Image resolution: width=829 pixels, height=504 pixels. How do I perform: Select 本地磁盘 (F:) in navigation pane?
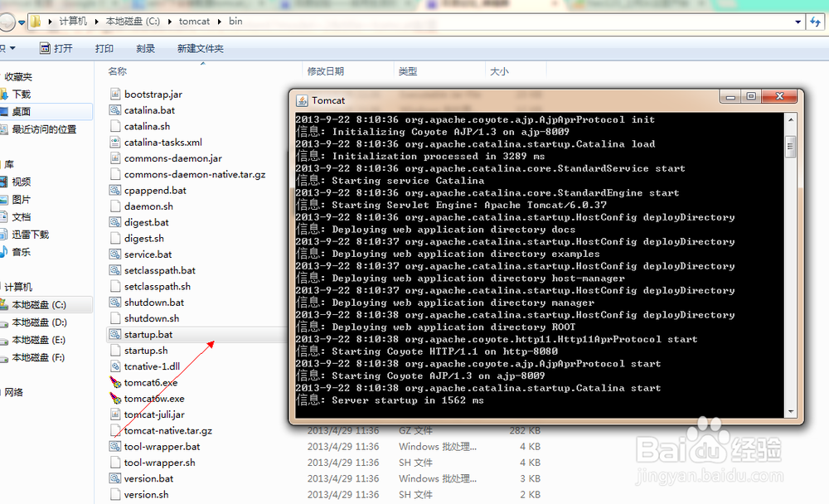(38, 357)
